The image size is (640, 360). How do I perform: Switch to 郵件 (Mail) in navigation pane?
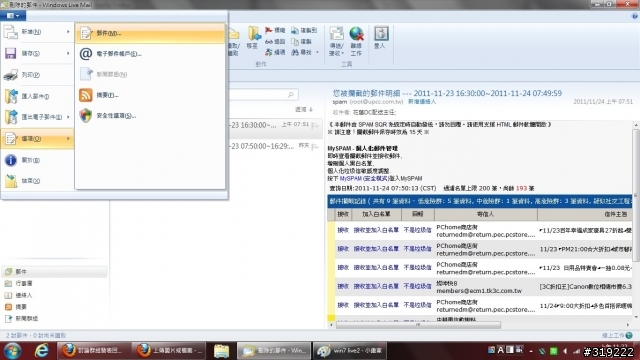coord(54,271)
